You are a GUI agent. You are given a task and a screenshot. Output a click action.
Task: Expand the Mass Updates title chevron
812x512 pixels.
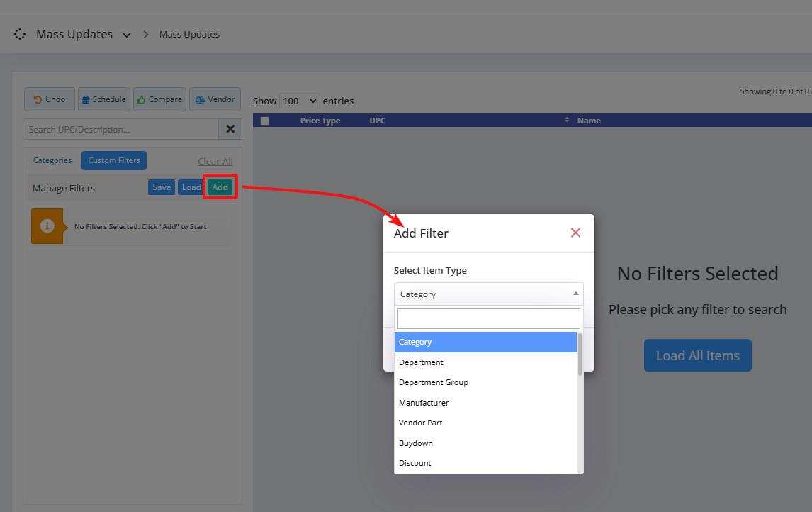point(126,35)
